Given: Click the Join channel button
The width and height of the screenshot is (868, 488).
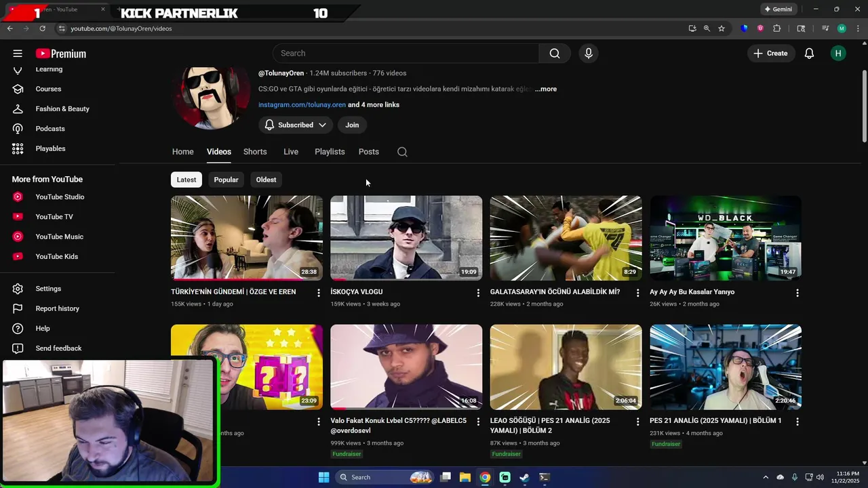Looking at the screenshot, I should pos(352,125).
